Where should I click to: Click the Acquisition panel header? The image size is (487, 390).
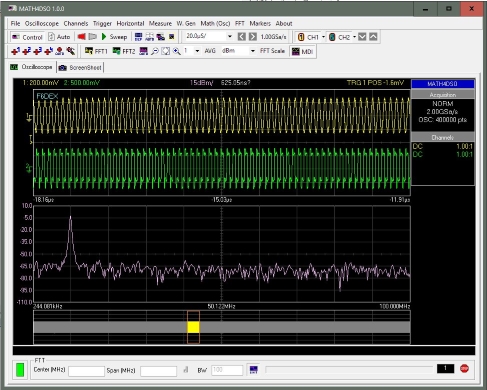(443, 95)
